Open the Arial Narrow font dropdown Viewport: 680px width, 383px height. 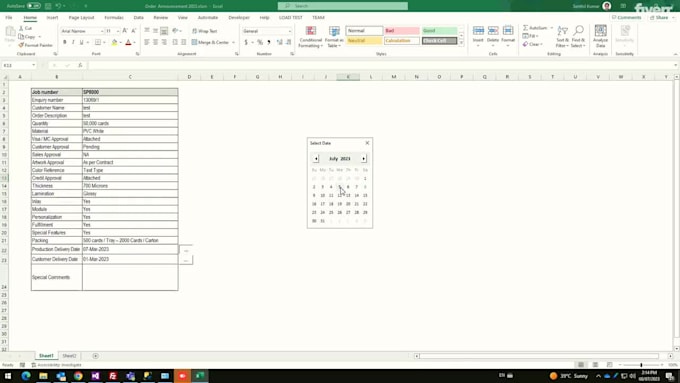[x=102, y=31]
